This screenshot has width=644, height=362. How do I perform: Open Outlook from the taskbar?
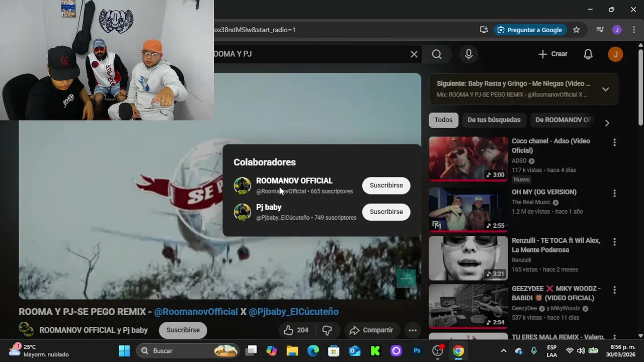tap(355, 350)
